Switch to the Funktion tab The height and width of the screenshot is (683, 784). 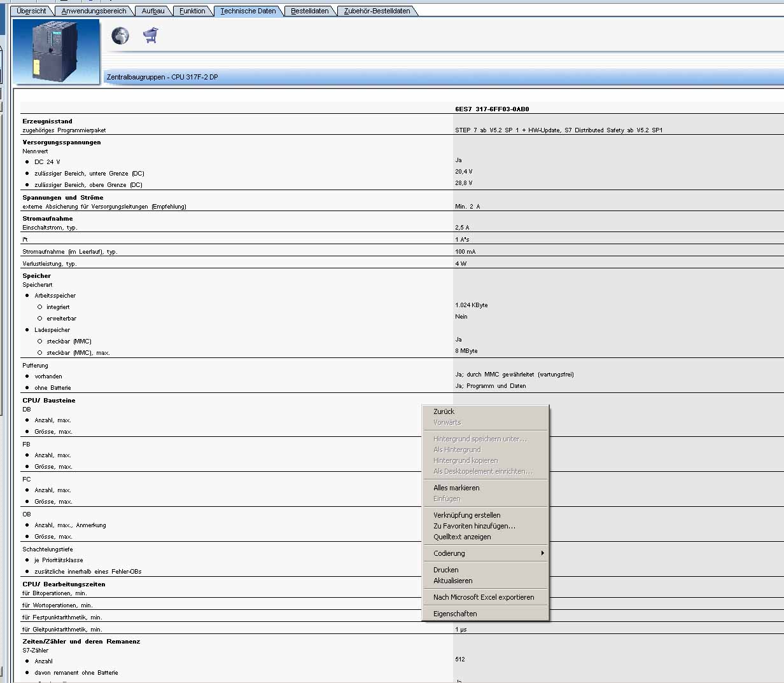tap(192, 11)
